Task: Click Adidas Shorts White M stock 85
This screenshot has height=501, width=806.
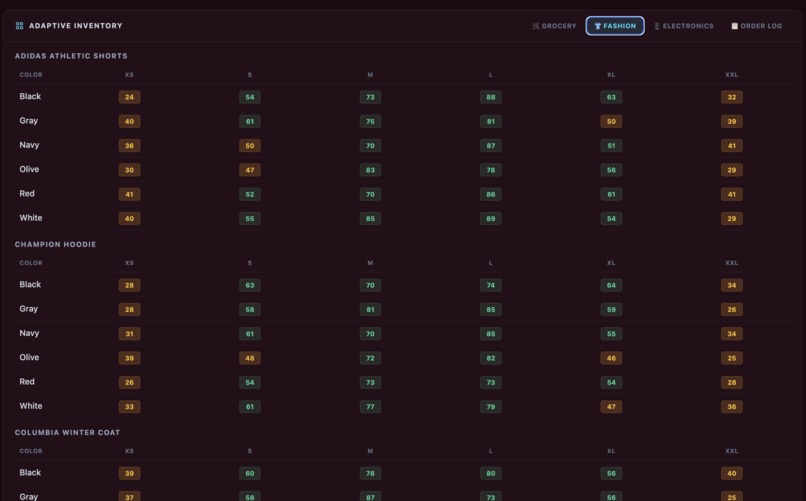Action: (x=370, y=218)
